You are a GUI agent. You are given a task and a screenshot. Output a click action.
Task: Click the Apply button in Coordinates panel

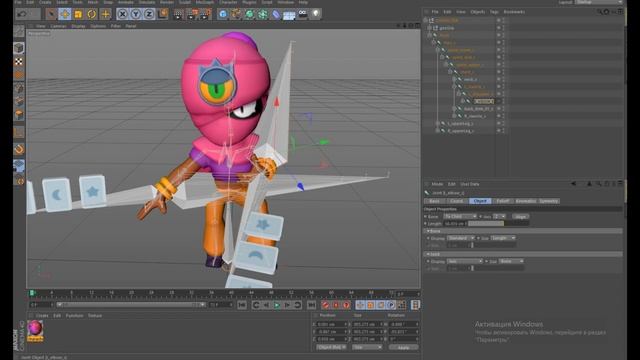point(403,347)
